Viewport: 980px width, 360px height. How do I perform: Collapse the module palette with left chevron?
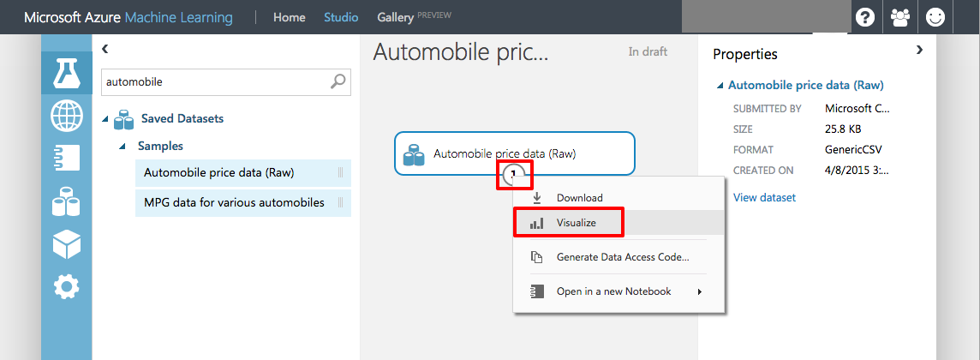point(105,50)
